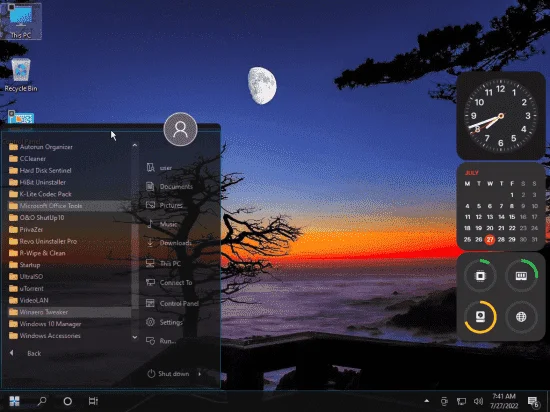Open the user folder in start menu

[160, 168]
